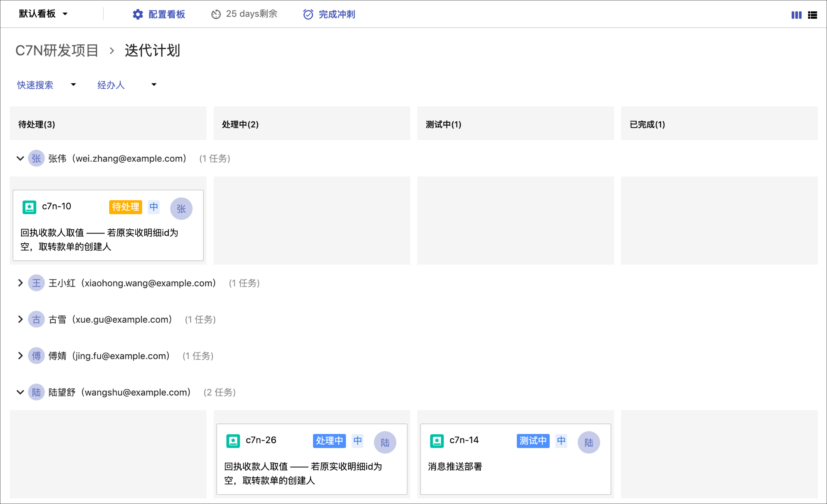The height and width of the screenshot is (504, 827).
Task: Switch to column board view icon
Action: pos(796,15)
